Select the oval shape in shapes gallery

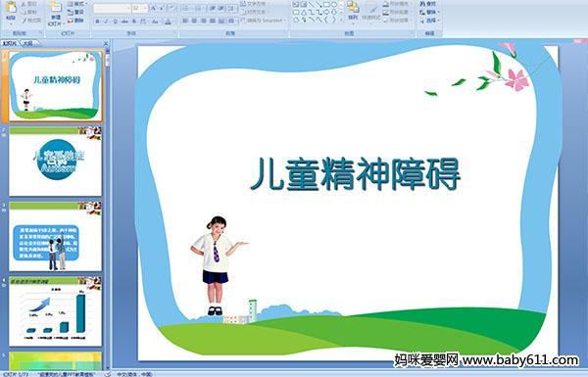click(x=334, y=5)
